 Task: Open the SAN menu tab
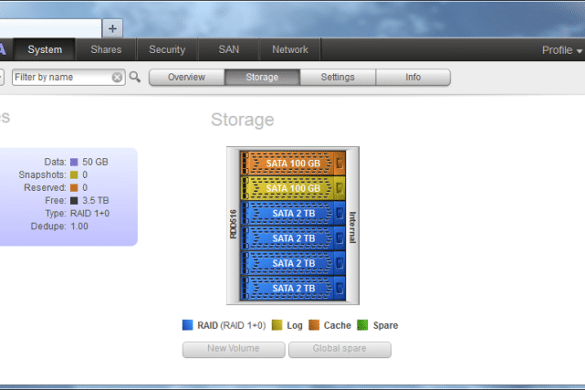click(x=229, y=50)
